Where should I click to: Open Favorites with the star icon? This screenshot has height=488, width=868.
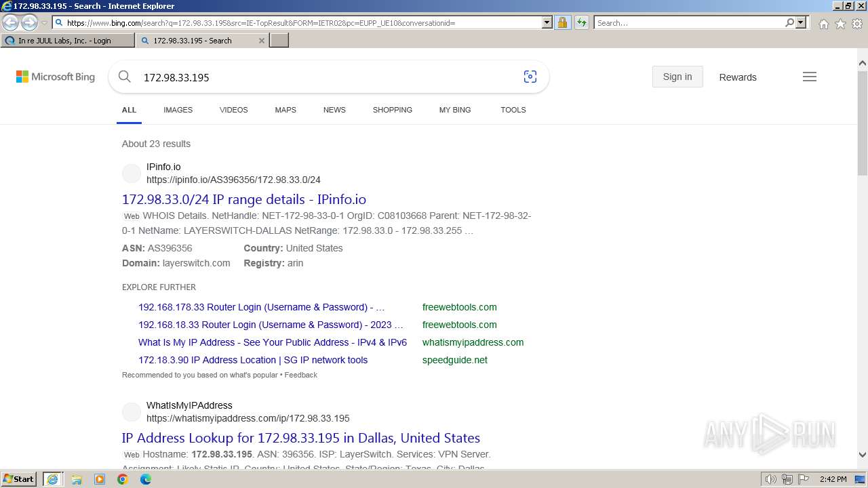tap(840, 24)
